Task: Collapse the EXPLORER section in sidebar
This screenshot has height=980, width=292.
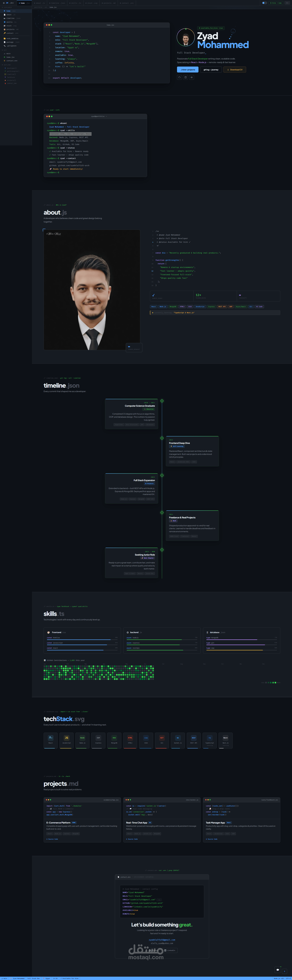Action: pos(8,7)
